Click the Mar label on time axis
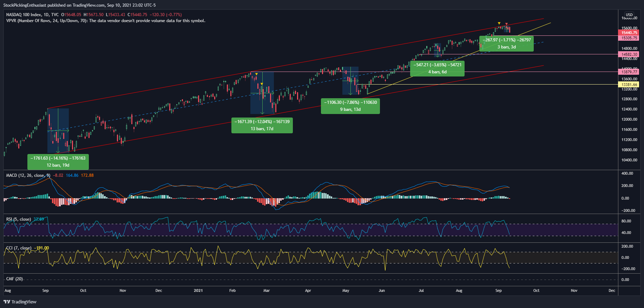The image size is (644, 308). point(267,290)
